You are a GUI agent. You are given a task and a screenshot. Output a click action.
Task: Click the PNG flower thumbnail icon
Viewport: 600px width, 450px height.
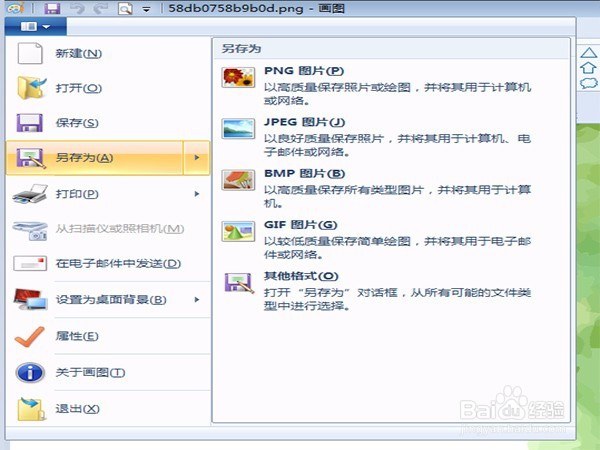[x=238, y=77]
